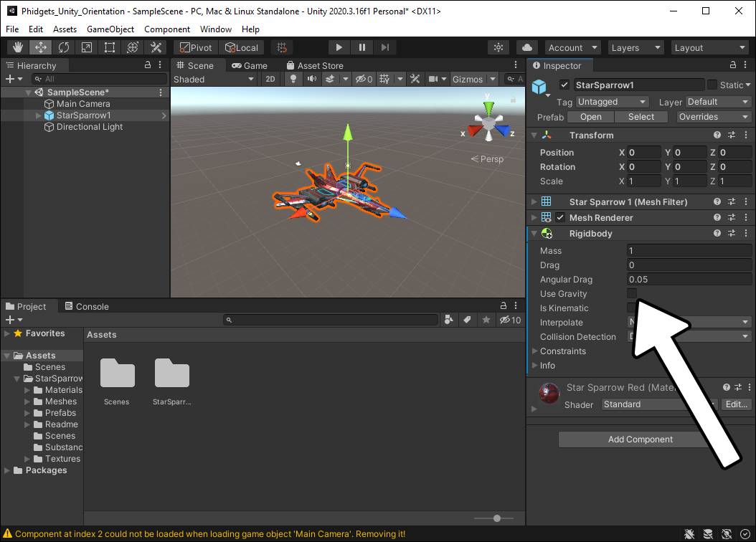Open the scene camera settings icon

(x=433, y=79)
